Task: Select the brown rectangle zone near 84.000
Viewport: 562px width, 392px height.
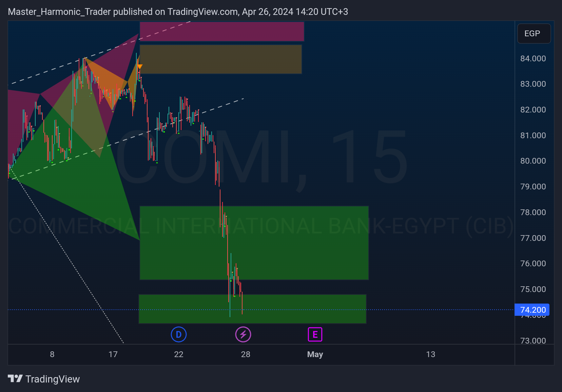Action: tap(220, 59)
